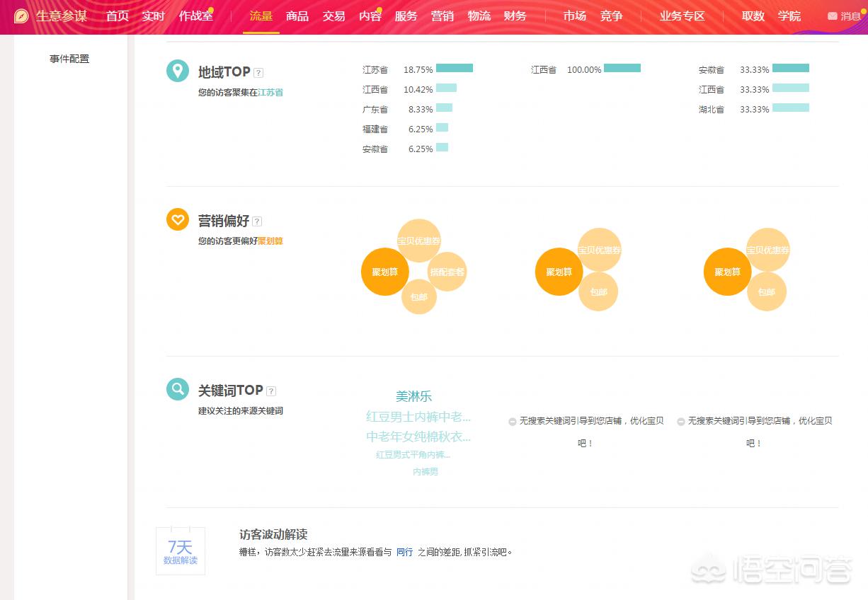Click the 聚划算 link under 营销偏好
This screenshot has height=600, width=868.
[x=271, y=241]
